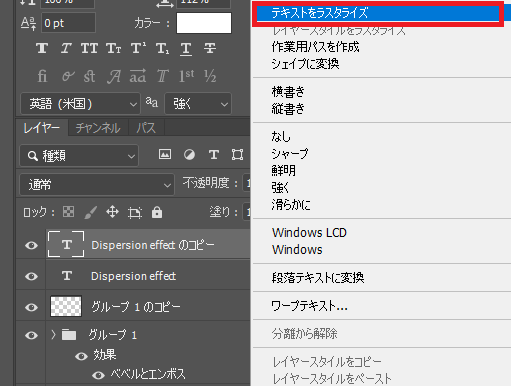Filter layers by adjustment layers icon
Screen dimensions: 511x386
[189, 155]
